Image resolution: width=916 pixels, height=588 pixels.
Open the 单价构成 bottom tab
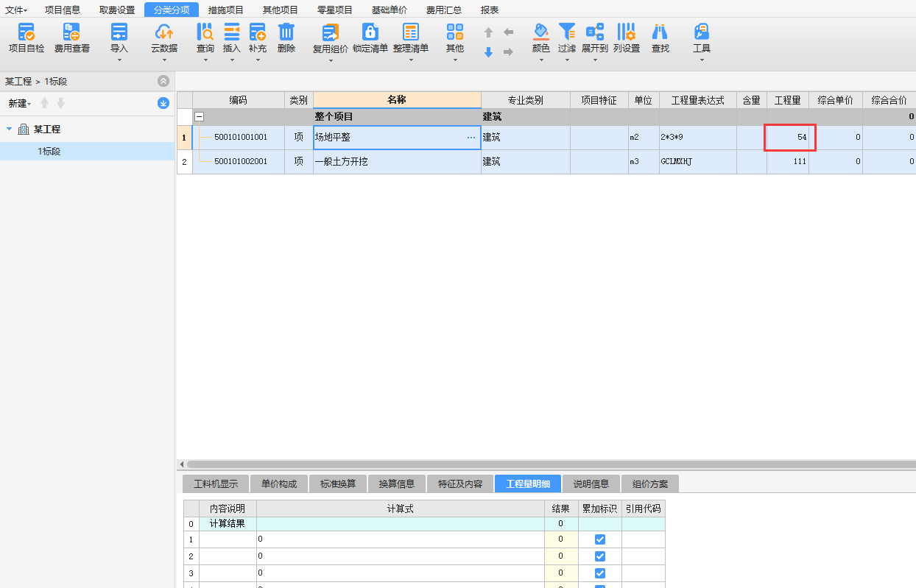(x=279, y=483)
